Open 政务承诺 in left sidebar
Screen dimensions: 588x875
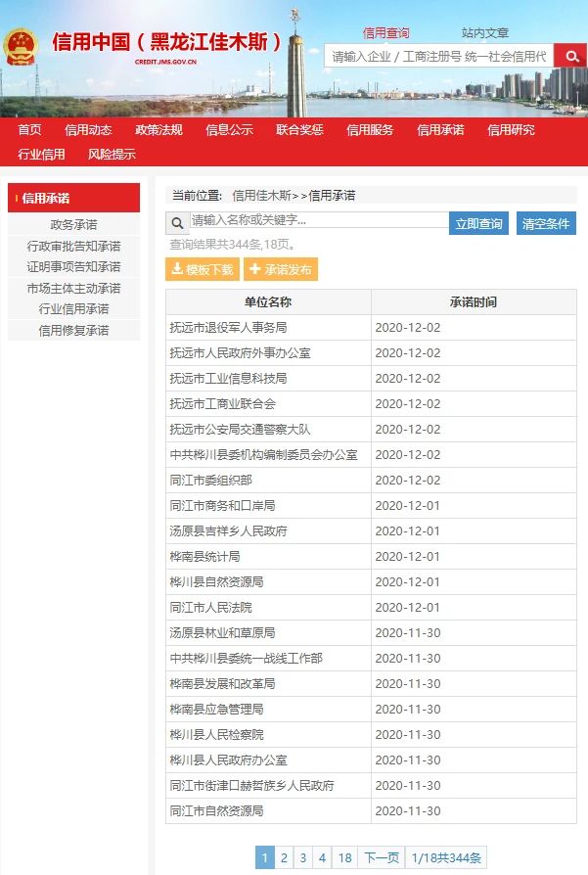(x=73, y=225)
